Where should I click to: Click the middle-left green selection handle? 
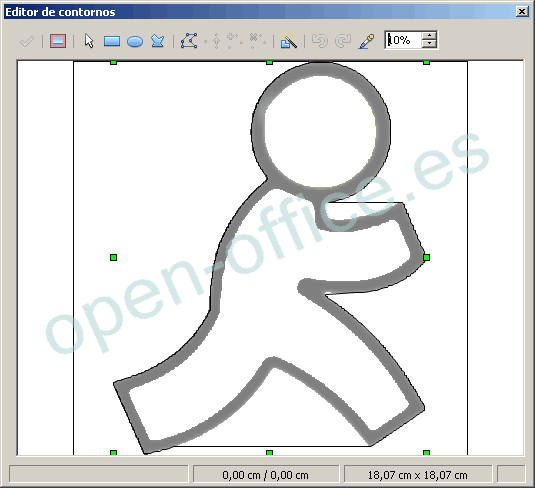(x=114, y=257)
